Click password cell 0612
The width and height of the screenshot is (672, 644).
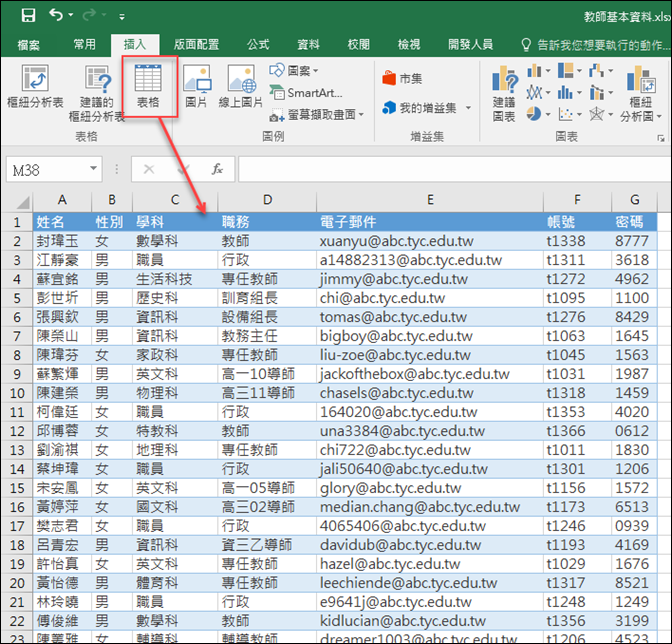coord(632,431)
